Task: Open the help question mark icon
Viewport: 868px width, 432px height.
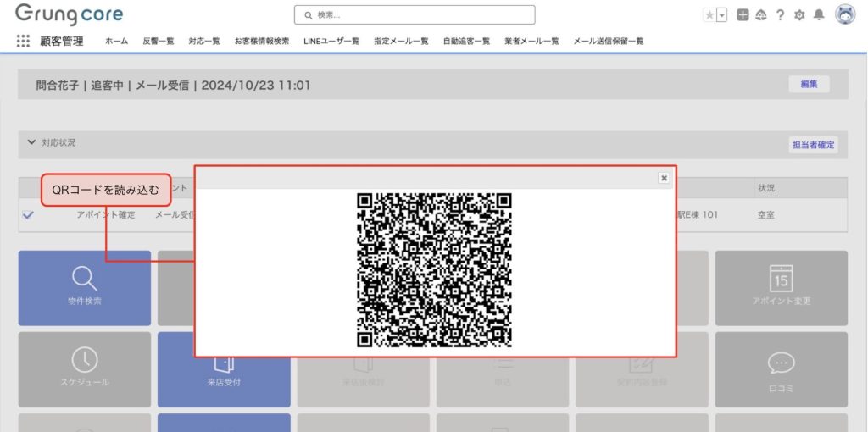Action: (780, 15)
